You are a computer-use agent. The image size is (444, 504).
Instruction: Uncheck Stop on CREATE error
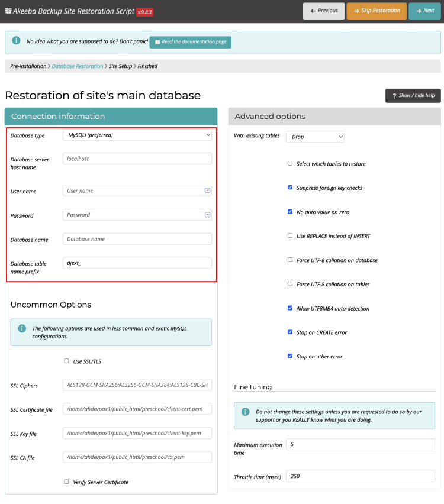click(x=290, y=332)
